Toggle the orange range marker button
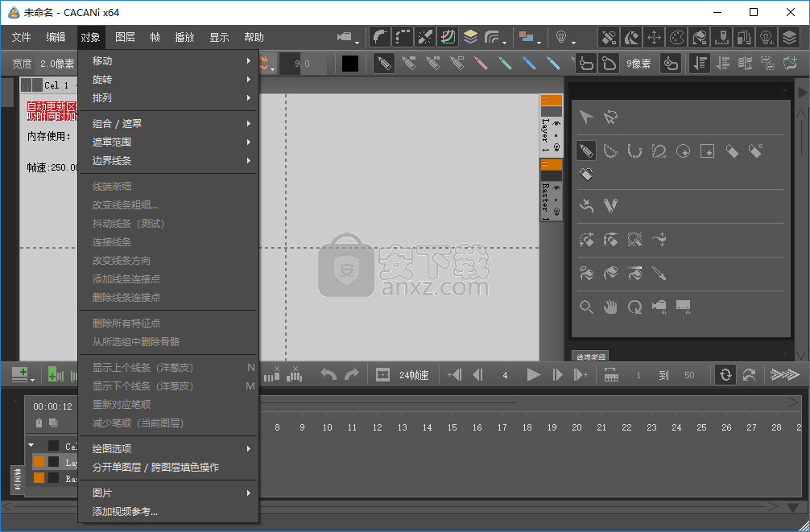Image resolution: width=810 pixels, height=532 pixels. pos(611,375)
